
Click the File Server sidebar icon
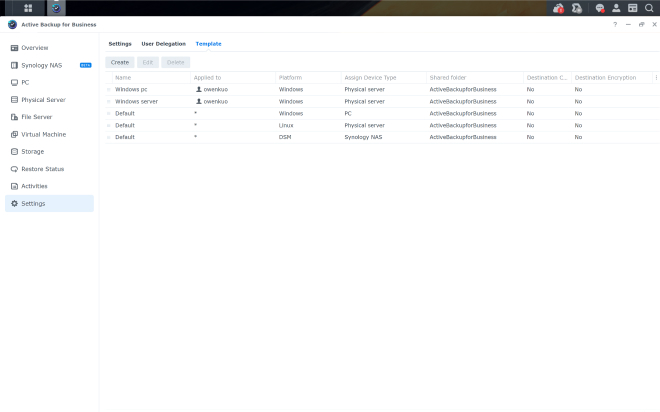tap(14, 117)
